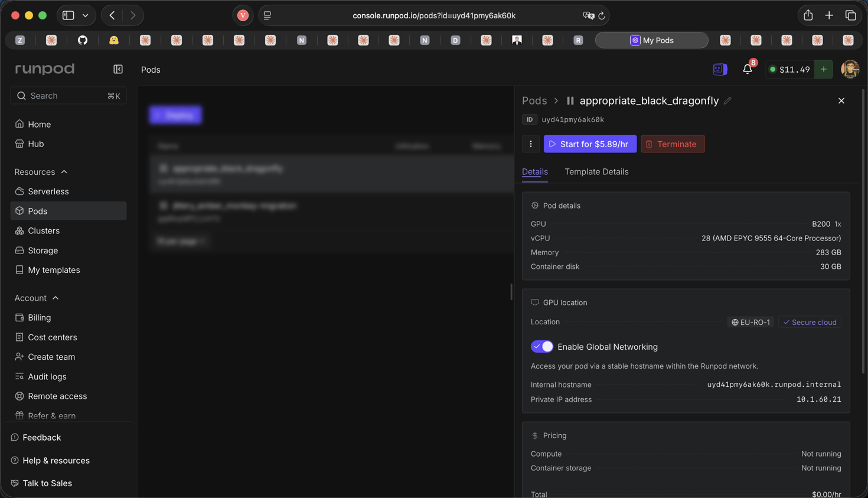Click the private IP 10.1.60.21
The width and height of the screenshot is (868, 498).
coord(819,400)
